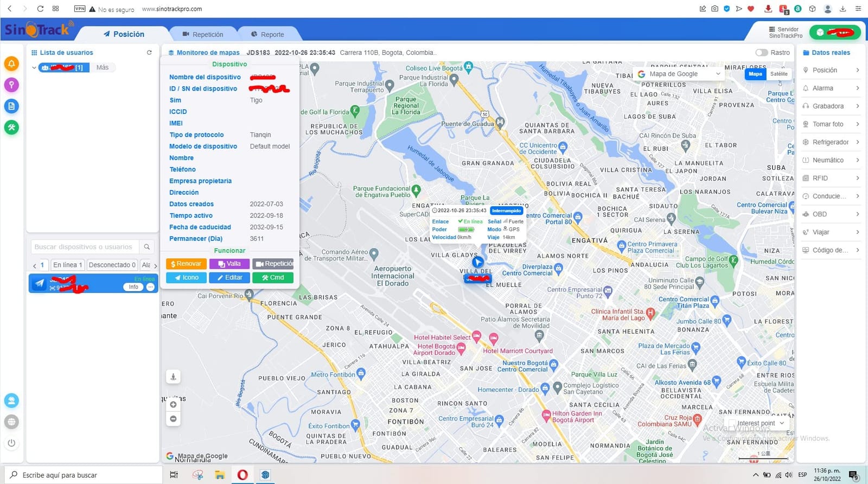The image size is (868, 484).
Task: Click the purple Valla button
Action: pyautogui.click(x=229, y=264)
